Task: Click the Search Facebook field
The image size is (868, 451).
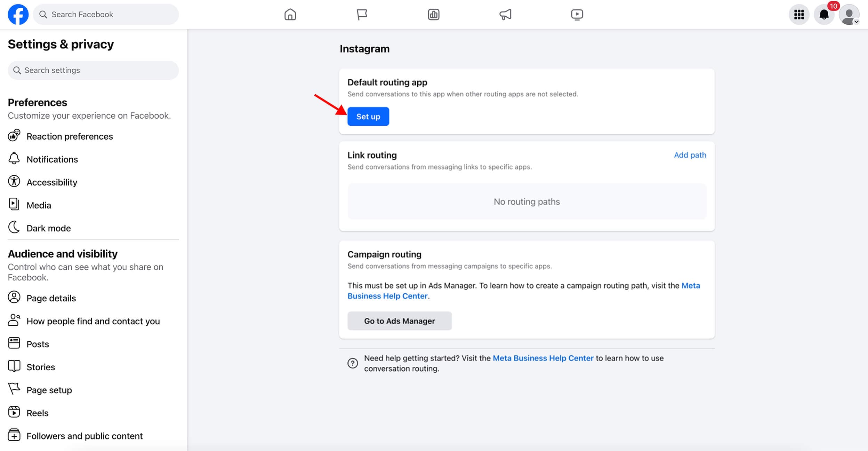Action: 106,14
